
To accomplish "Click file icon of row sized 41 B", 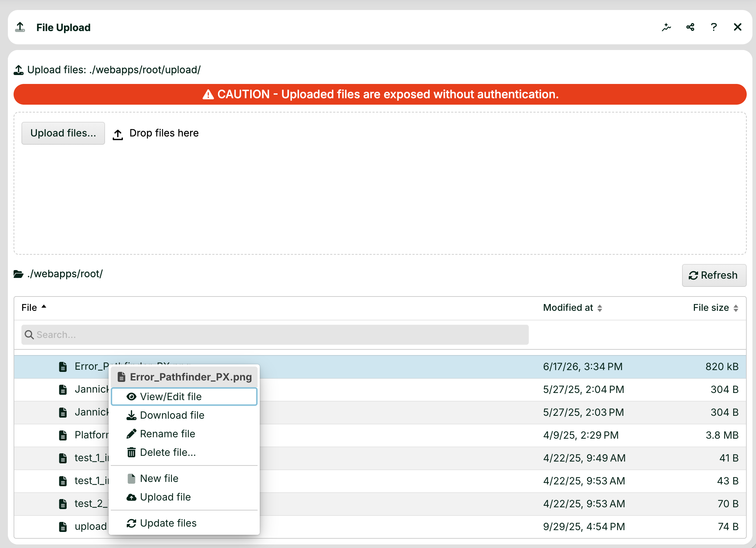I will [63, 458].
